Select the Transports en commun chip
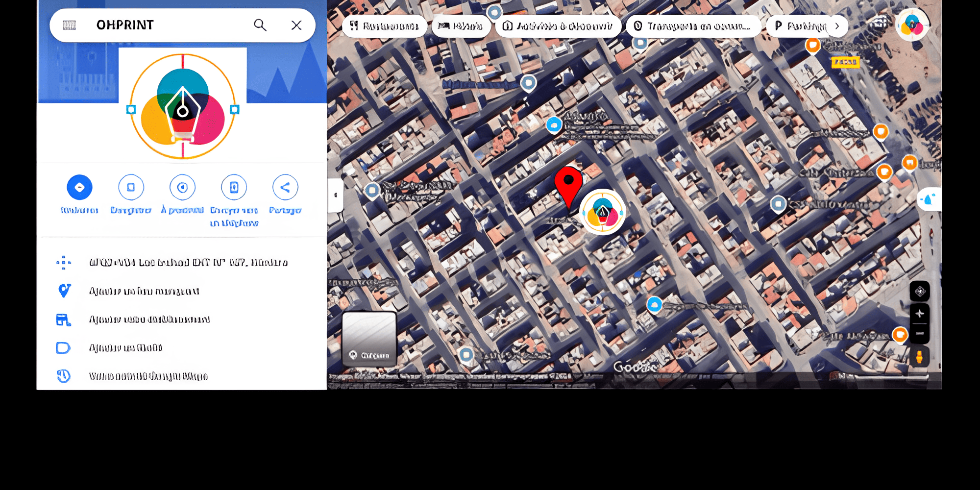 [693, 26]
